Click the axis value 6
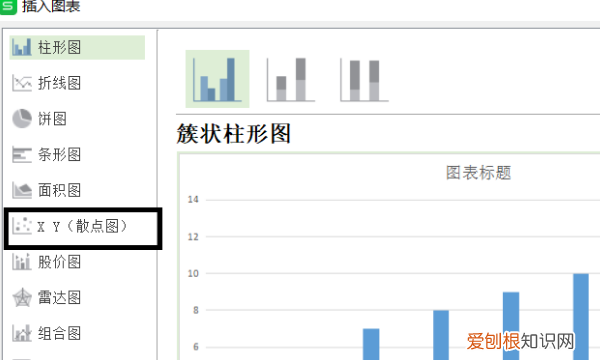Image resolution: width=600 pixels, height=360 pixels. click(x=196, y=347)
